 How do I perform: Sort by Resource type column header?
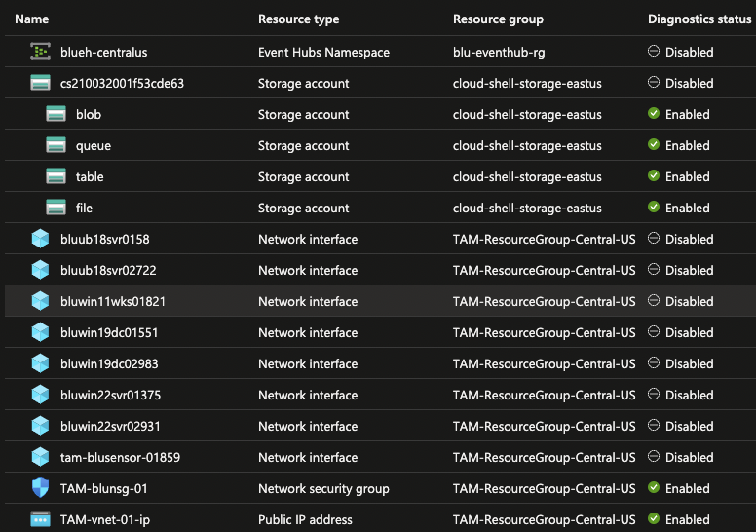tap(298, 19)
